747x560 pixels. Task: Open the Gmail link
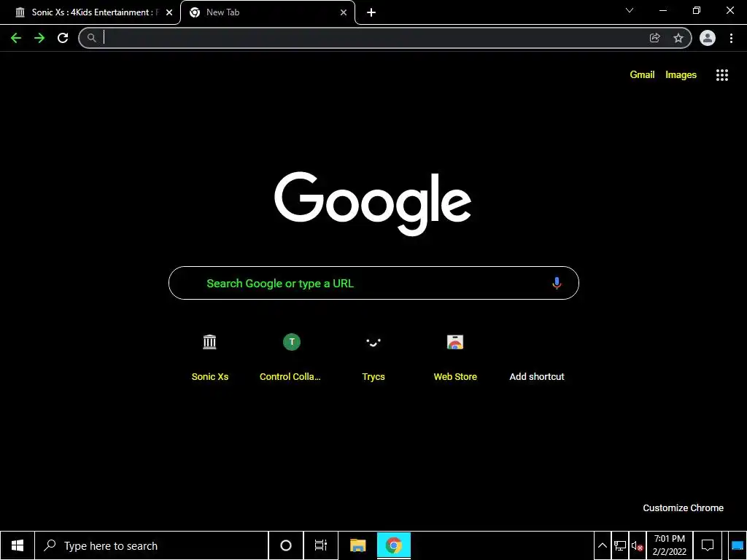[x=642, y=75]
